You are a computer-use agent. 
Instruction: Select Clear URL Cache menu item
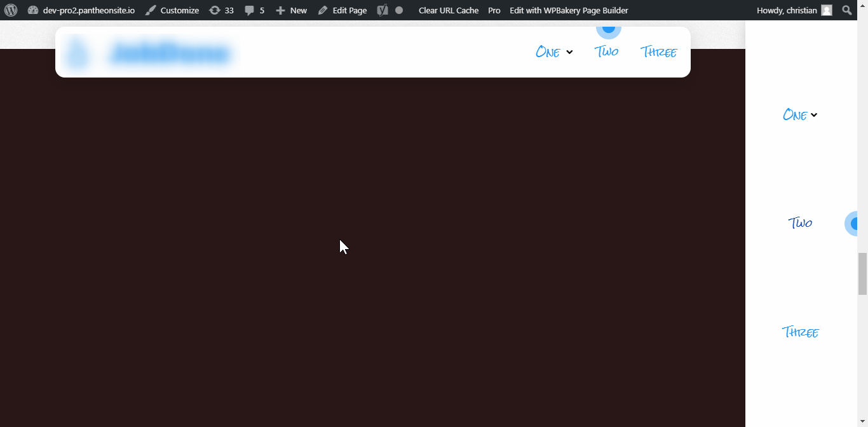[449, 10]
